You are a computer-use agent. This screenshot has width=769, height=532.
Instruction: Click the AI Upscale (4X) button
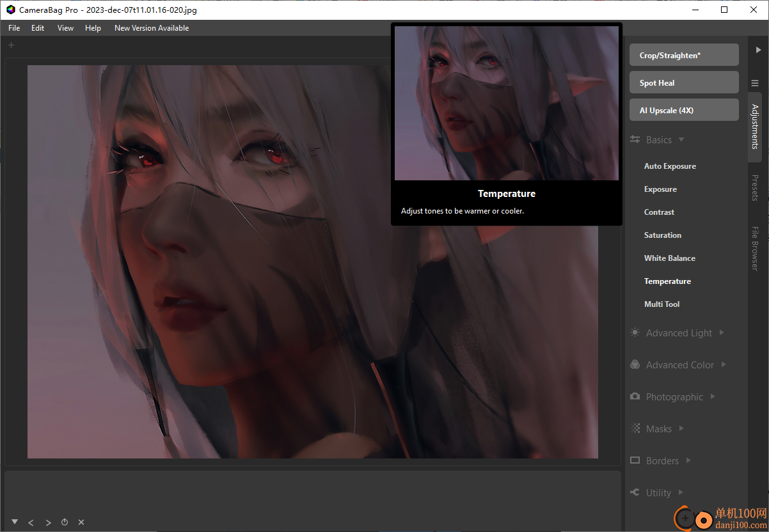tap(684, 110)
